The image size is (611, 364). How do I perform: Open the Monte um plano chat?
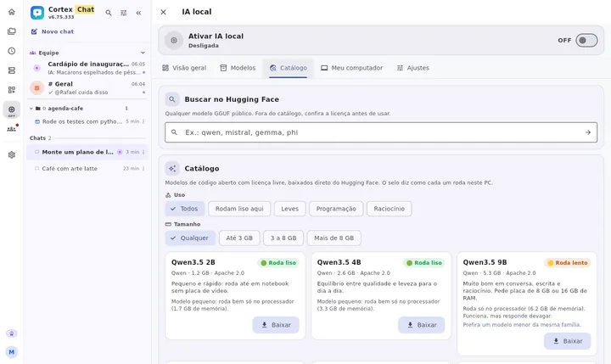pos(87,152)
